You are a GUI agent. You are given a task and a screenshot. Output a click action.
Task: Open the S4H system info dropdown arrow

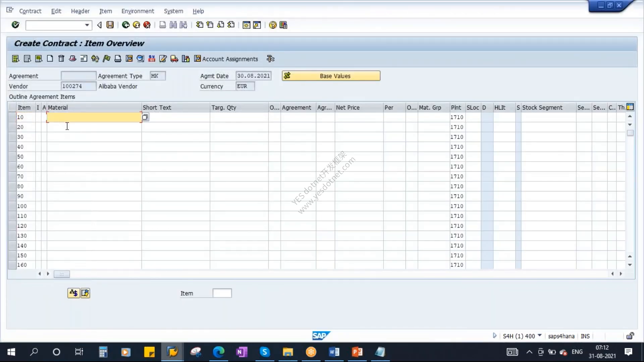tap(540, 336)
